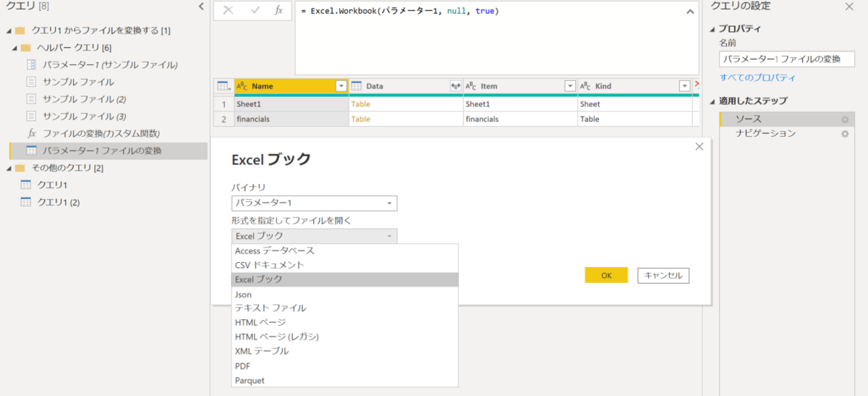868x396 pixels.
Task: Open the Table link in Sheet1 row
Action: pos(360,104)
